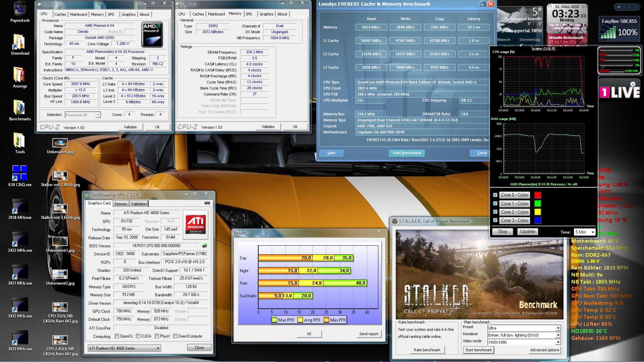
Task: Open Mainboard tab in the CPU-Z processor window
Action: [x=79, y=14]
